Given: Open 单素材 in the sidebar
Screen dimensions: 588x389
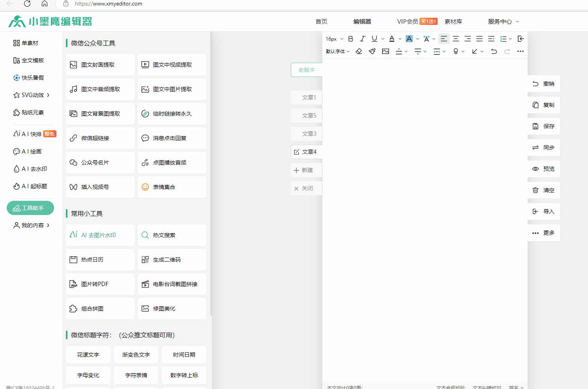Looking at the screenshot, I should coord(26,43).
